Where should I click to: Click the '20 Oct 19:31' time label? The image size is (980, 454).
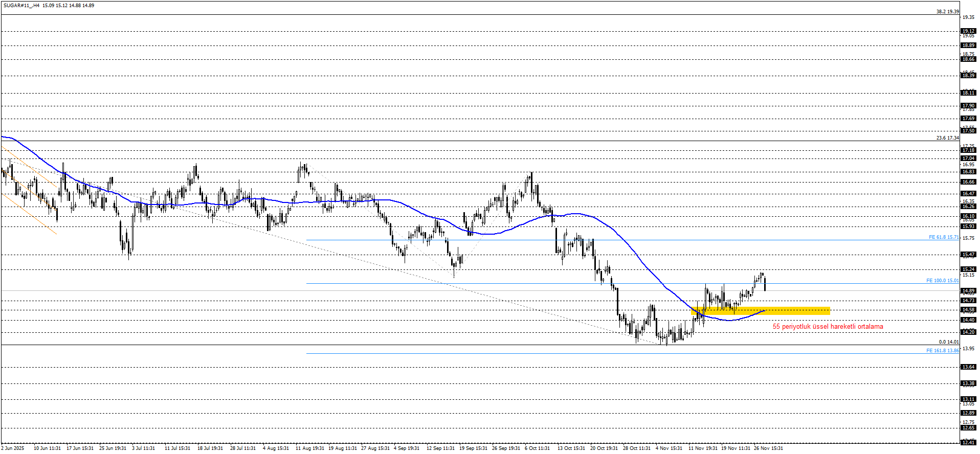(x=604, y=448)
